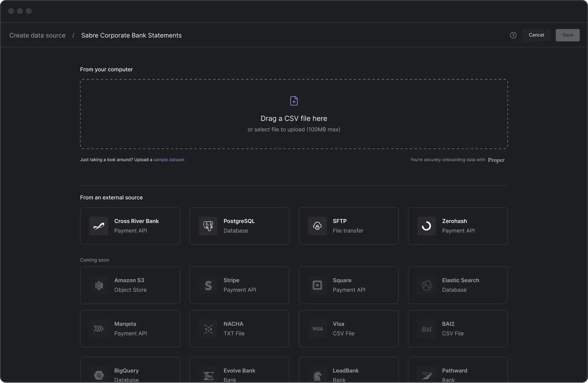The height and width of the screenshot is (383, 588).
Task: Click the LeadBank knight icon
Action: tap(317, 375)
